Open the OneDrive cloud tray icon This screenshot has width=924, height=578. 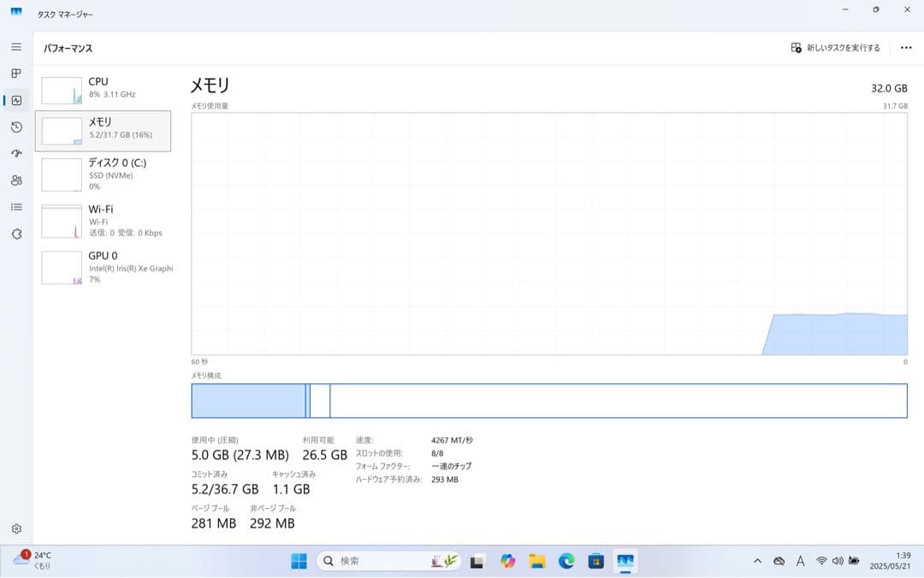tap(779, 561)
